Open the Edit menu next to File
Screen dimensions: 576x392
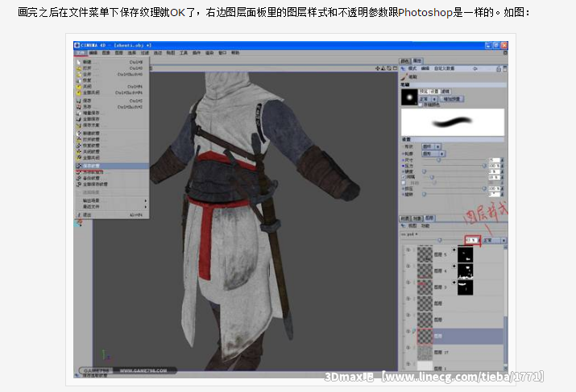coord(93,53)
